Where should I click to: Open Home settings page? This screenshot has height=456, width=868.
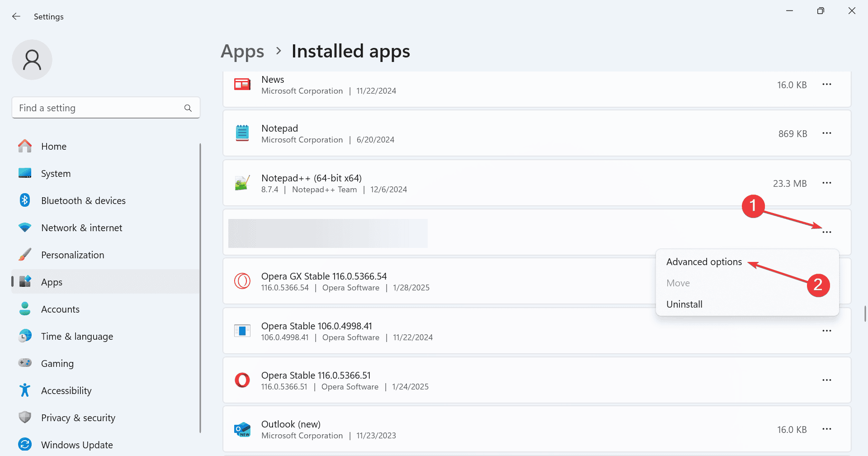coord(54,147)
